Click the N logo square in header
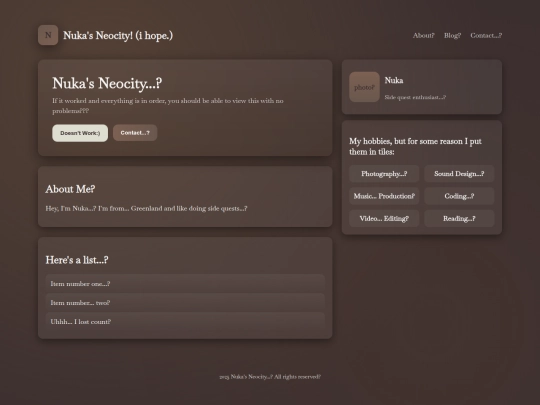The image size is (540, 405). click(x=48, y=35)
